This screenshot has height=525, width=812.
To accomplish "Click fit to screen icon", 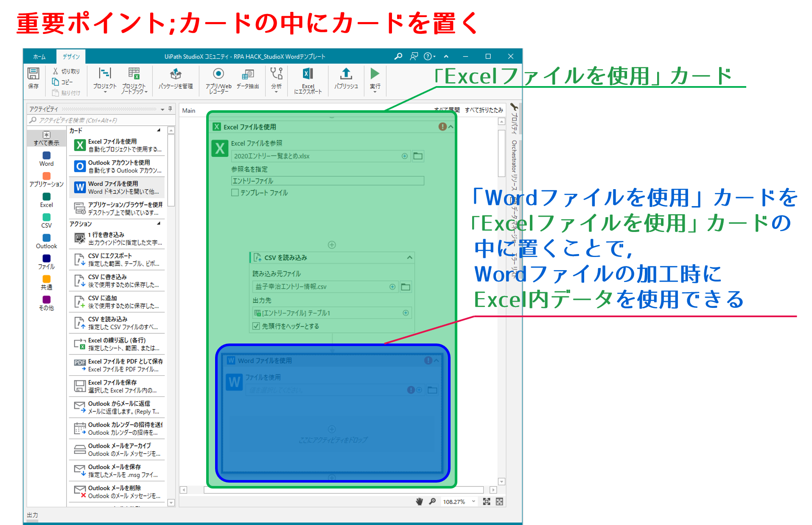I will (x=487, y=502).
